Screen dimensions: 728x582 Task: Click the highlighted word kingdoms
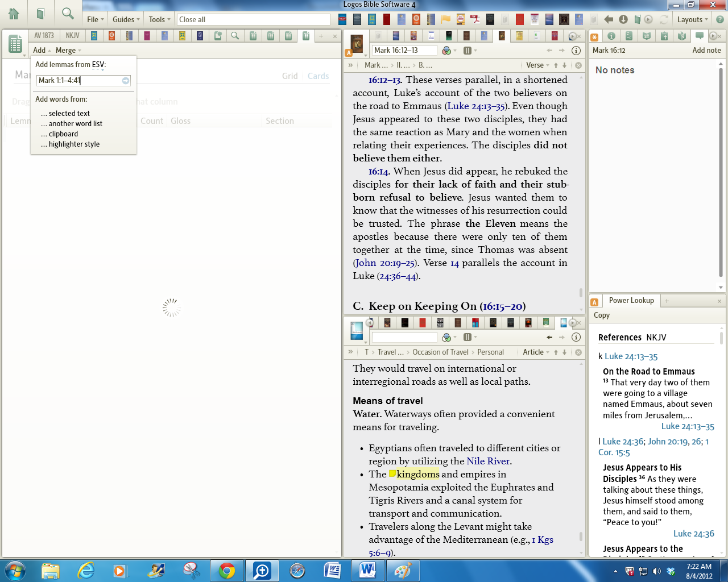pos(418,474)
